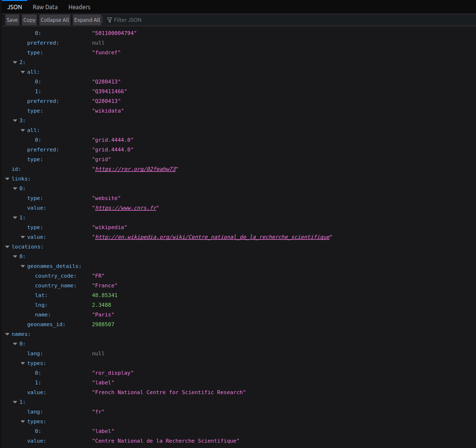Open the https://www.cnrs.fr website link

(126, 208)
